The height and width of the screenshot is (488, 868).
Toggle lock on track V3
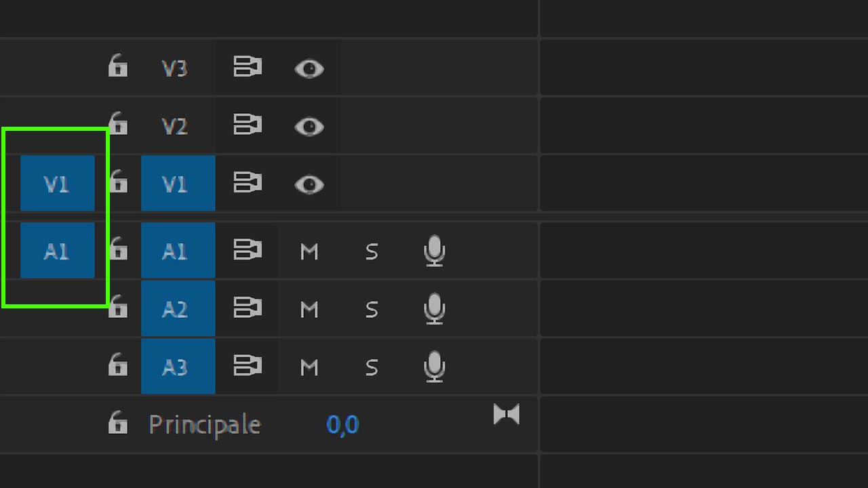118,68
